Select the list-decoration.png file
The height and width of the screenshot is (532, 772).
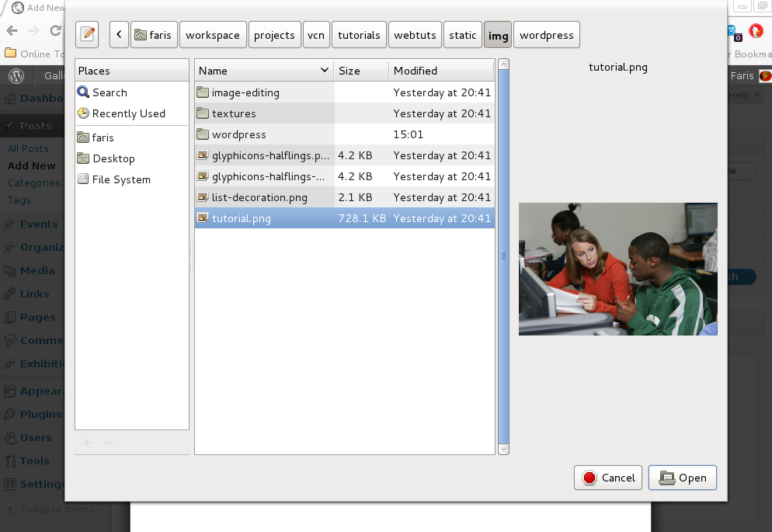coord(259,197)
